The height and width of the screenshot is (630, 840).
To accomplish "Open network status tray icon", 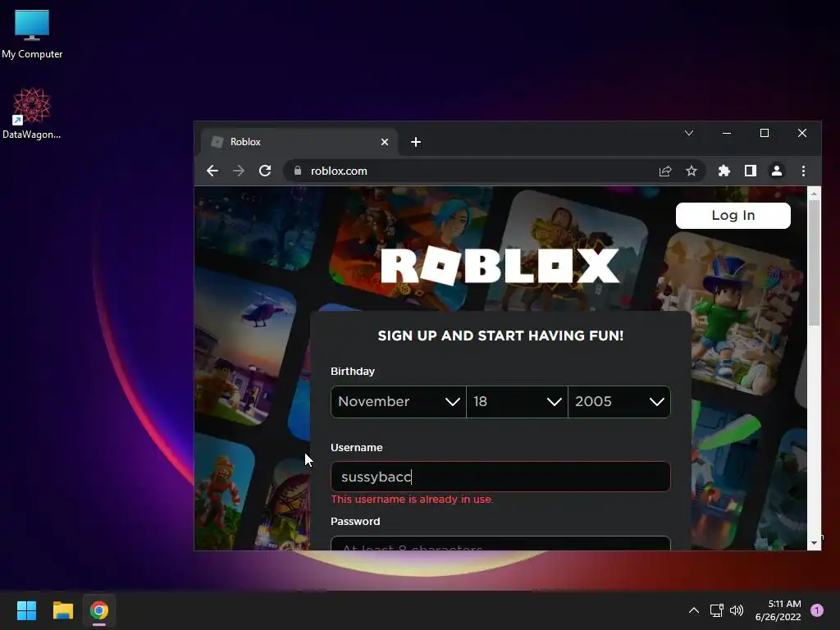I will tap(716, 610).
